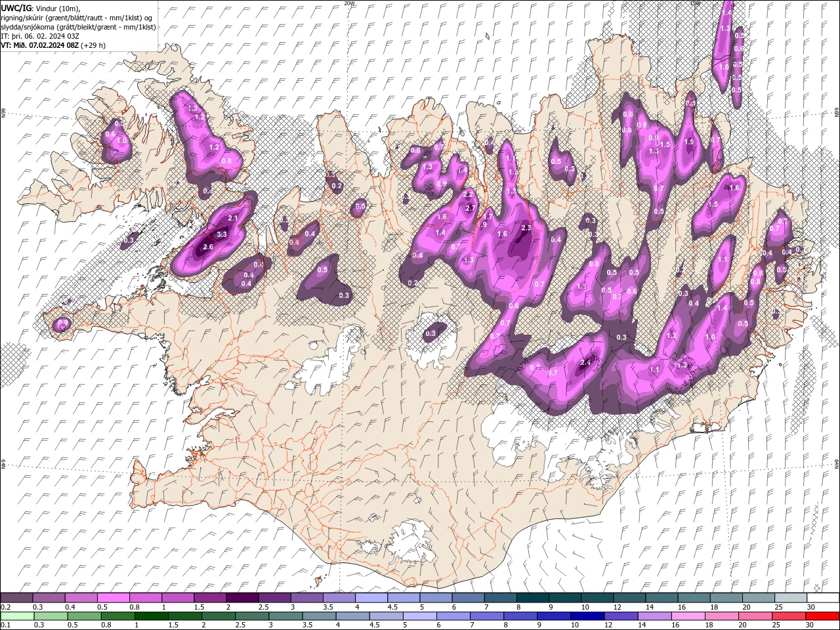Click the '20W' longitude label

[349, 3]
